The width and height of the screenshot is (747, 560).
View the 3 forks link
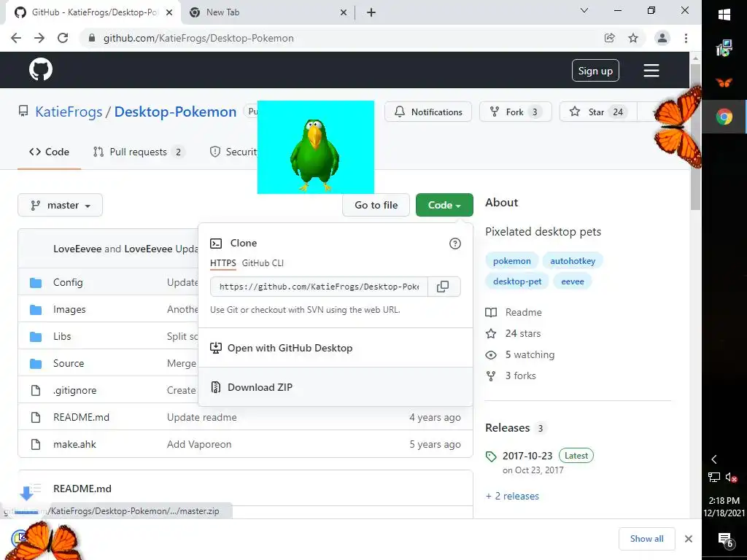pos(511,376)
